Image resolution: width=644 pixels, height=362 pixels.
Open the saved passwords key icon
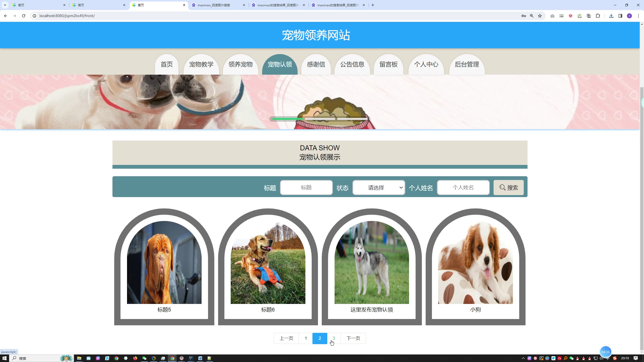(x=524, y=16)
